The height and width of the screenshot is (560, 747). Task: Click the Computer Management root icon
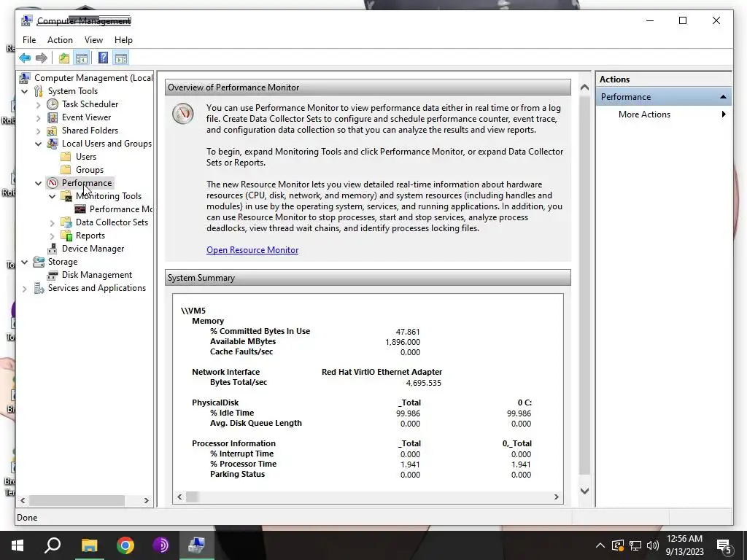[x=25, y=77]
